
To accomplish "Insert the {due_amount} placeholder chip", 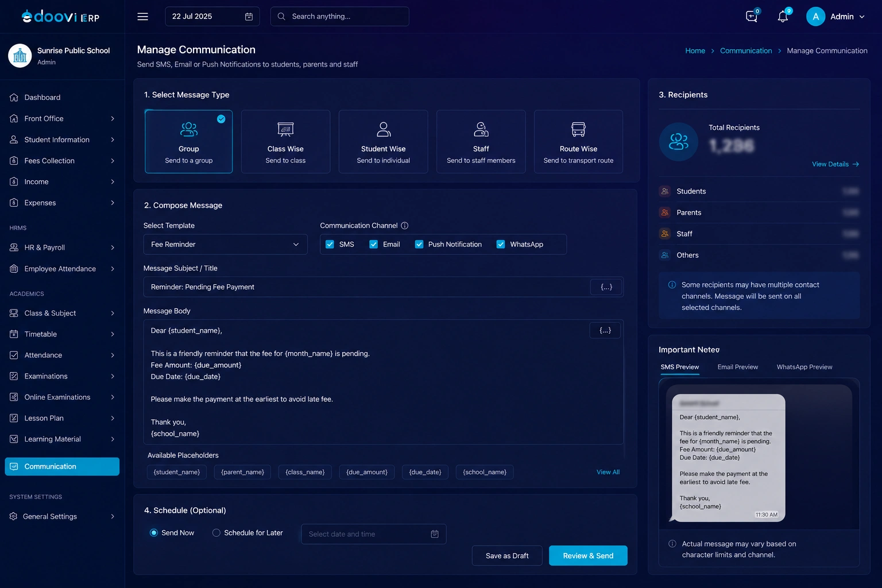I will (x=367, y=473).
